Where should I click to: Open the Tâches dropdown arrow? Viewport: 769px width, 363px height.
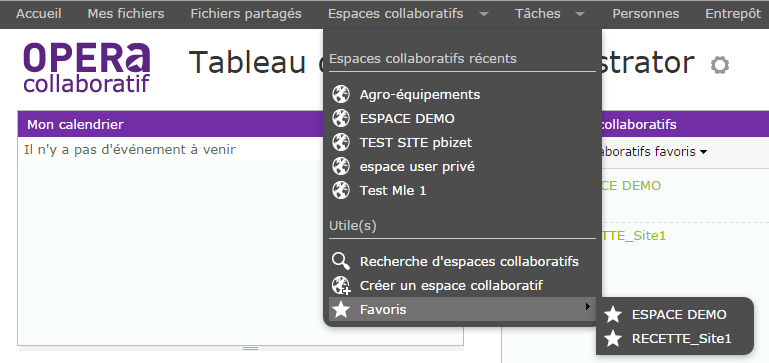point(580,14)
